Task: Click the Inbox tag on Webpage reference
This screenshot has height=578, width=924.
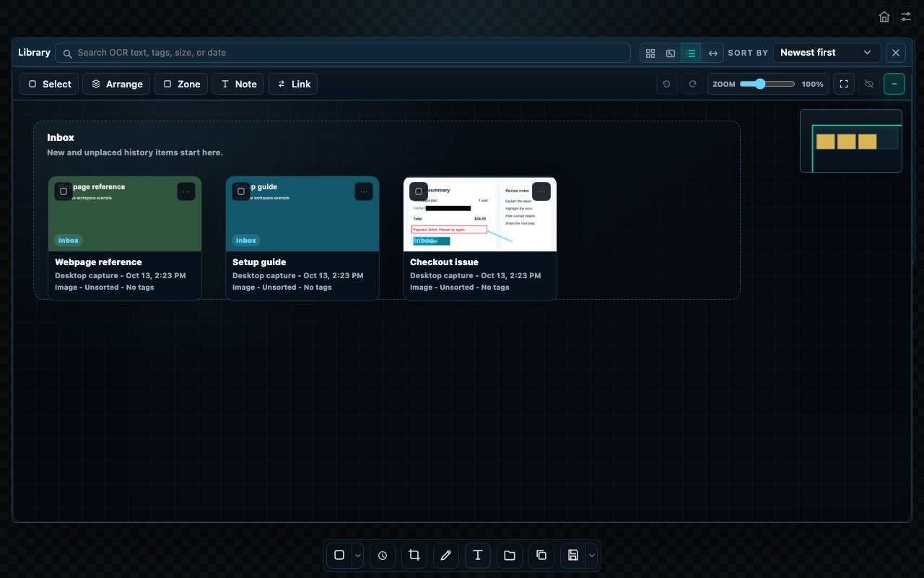Action: [69, 241]
